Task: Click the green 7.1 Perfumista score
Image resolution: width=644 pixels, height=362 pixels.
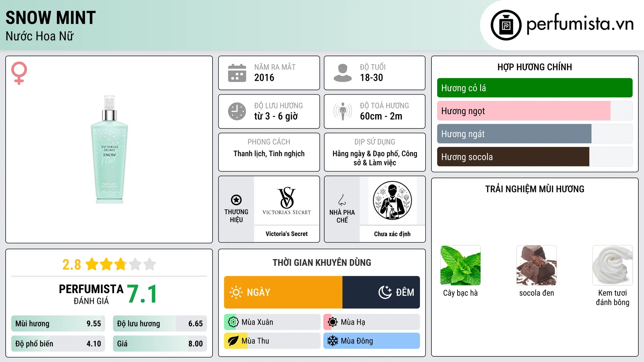Action: point(142,294)
